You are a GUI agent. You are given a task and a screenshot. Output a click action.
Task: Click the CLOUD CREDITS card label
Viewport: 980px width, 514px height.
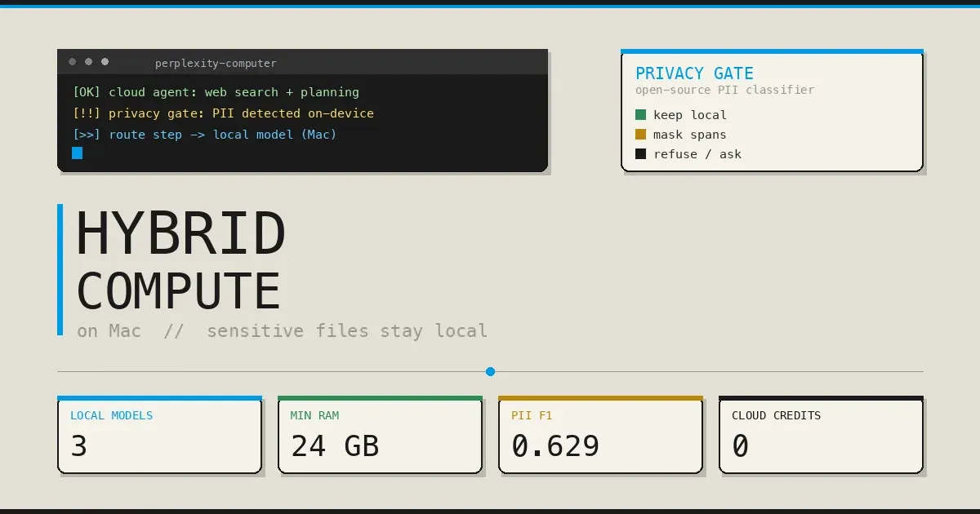(776, 415)
